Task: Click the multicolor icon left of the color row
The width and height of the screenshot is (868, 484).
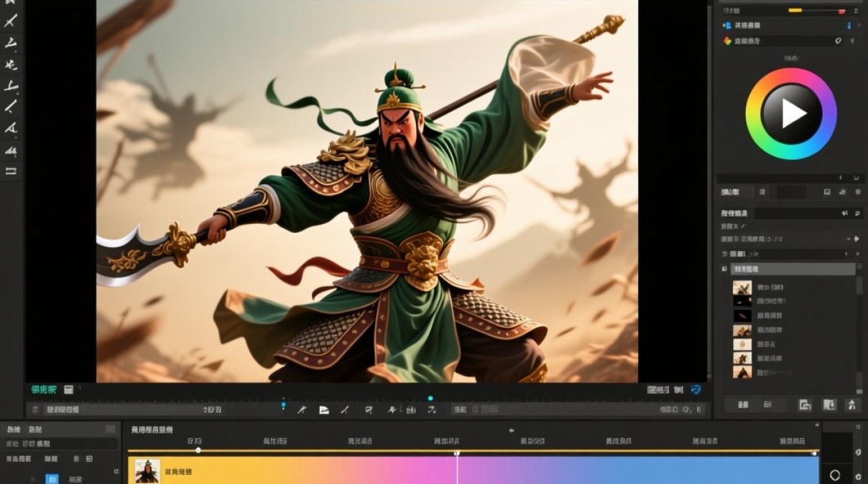Action: (727, 41)
